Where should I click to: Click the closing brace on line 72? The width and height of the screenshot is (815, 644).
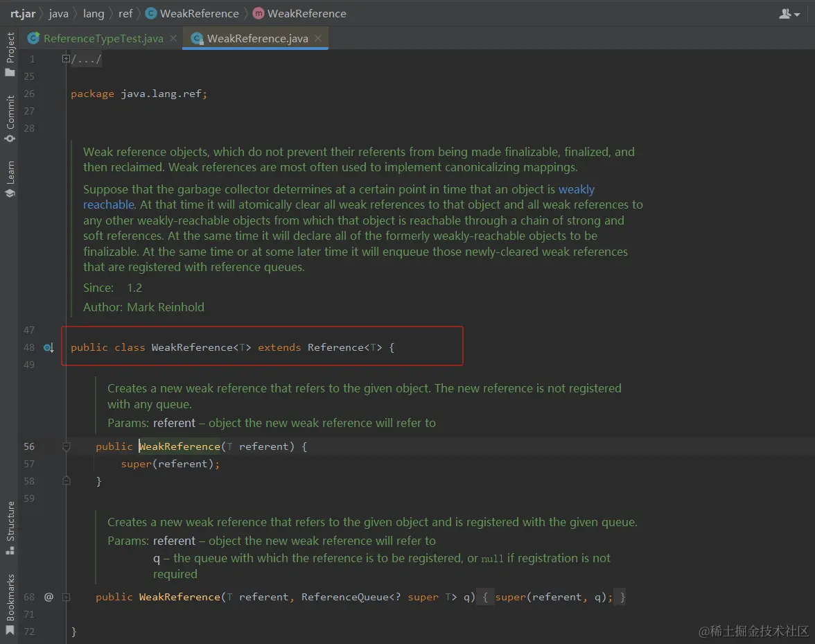click(x=73, y=632)
